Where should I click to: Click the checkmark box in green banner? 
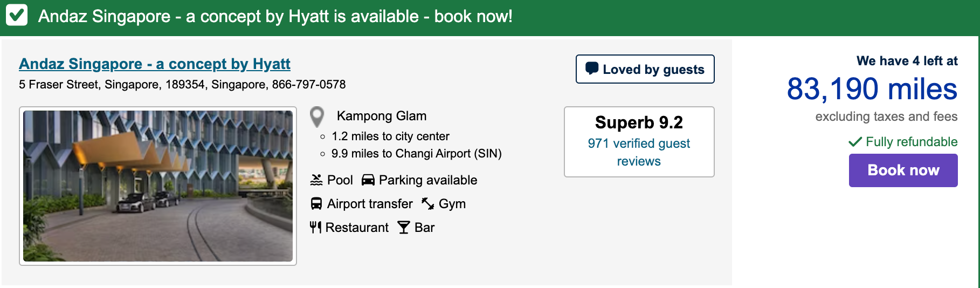(17, 16)
